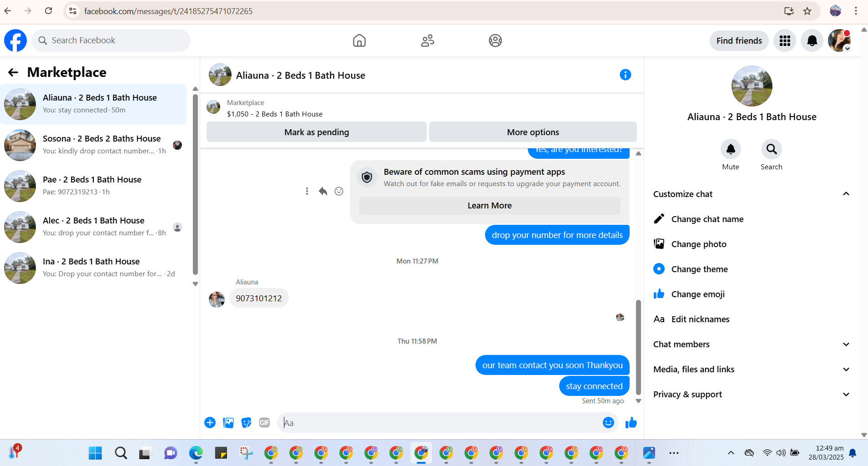Open more actions plus icon in composer

point(210,423)
